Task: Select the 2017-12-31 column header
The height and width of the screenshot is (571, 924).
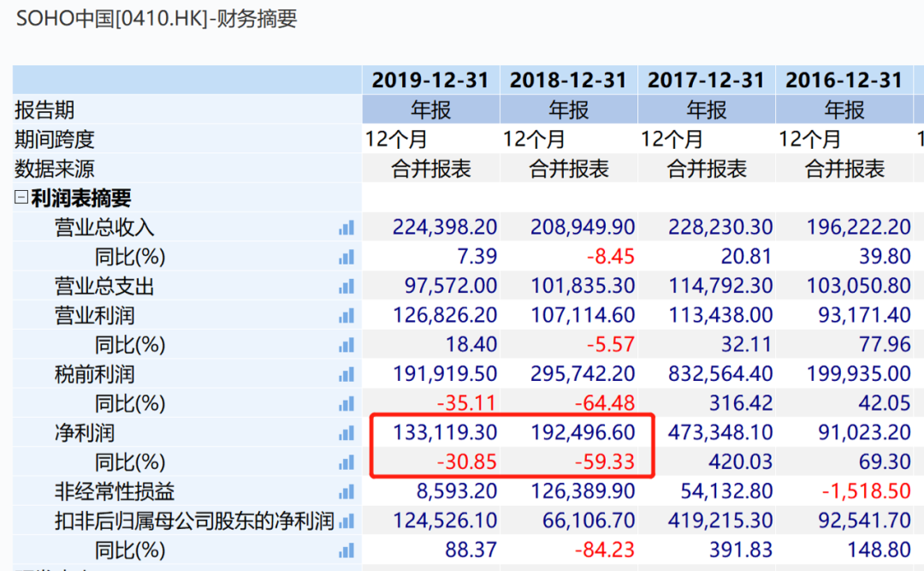Action: (707, 80)
